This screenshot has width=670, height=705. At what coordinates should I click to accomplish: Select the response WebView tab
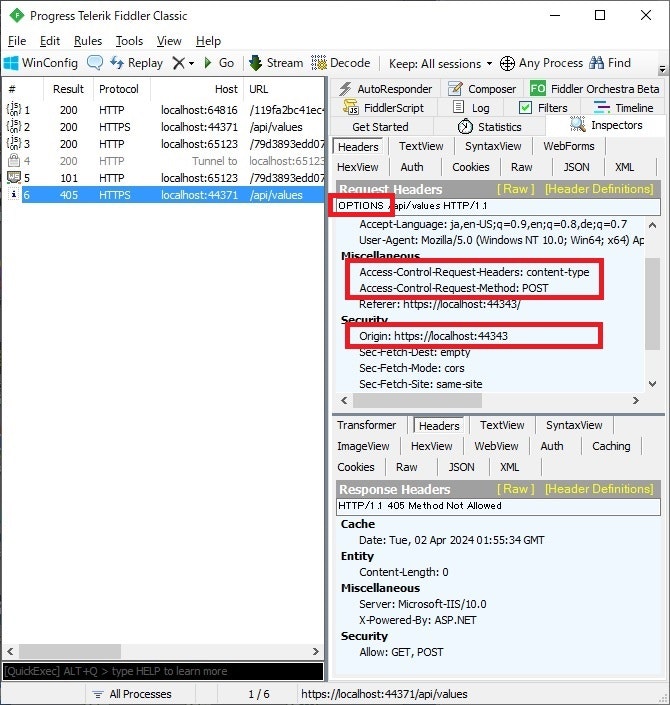point(496,446)
